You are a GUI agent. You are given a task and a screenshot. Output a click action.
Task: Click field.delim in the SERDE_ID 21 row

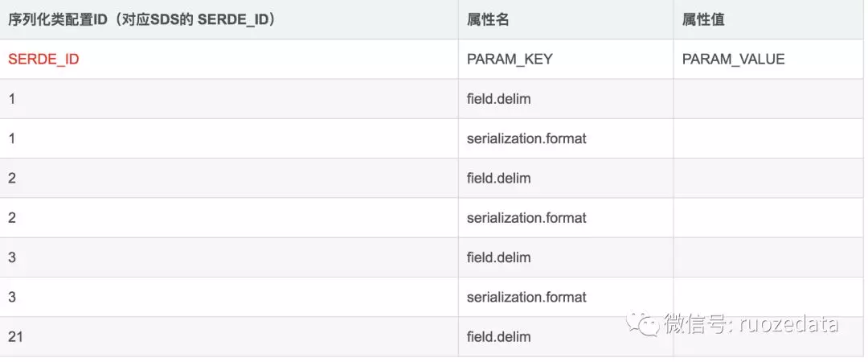click(x=498, y=336)
